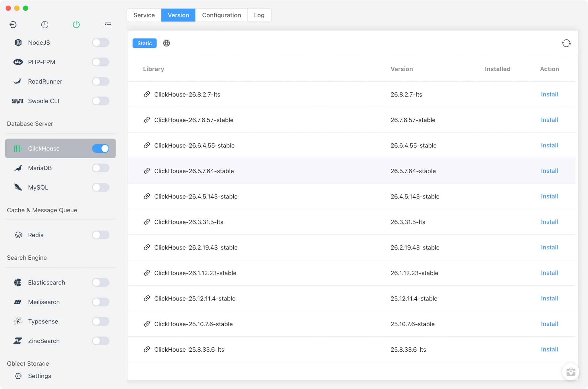Viewport: 588px width, 389px height.
Task: Enable the Swoole CLI toggle
Action: [x=100, y=101]
